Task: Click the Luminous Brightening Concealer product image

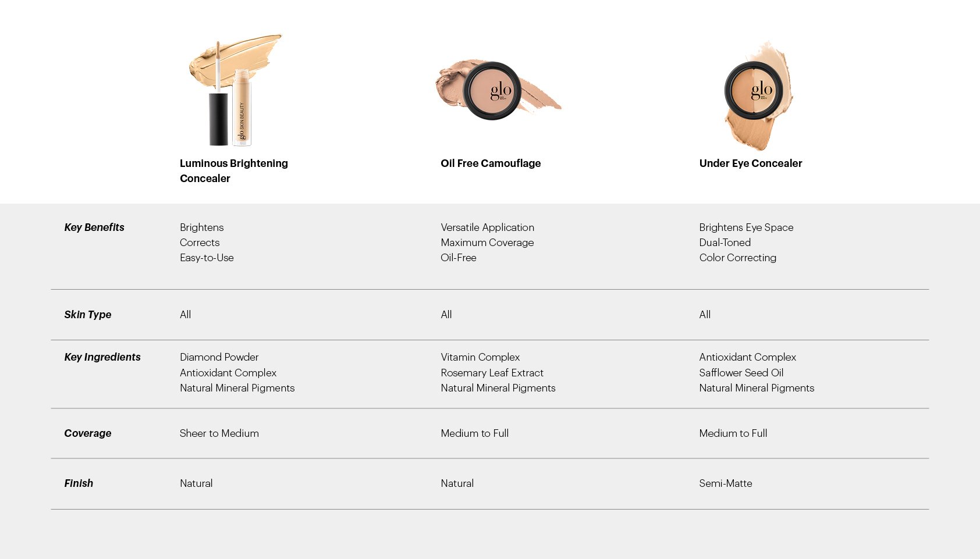Action: point(234,90)
